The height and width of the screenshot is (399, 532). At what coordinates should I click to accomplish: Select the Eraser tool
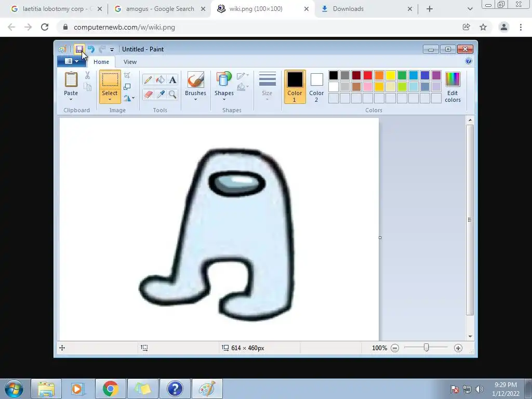click(148, 94)
